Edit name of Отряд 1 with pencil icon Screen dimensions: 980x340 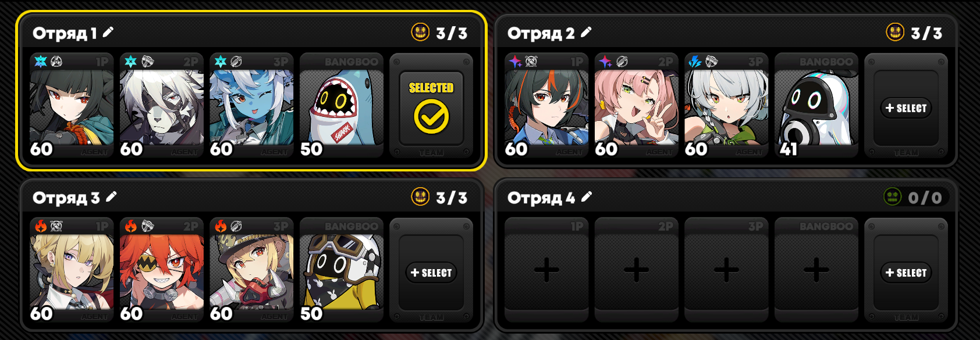108,33
